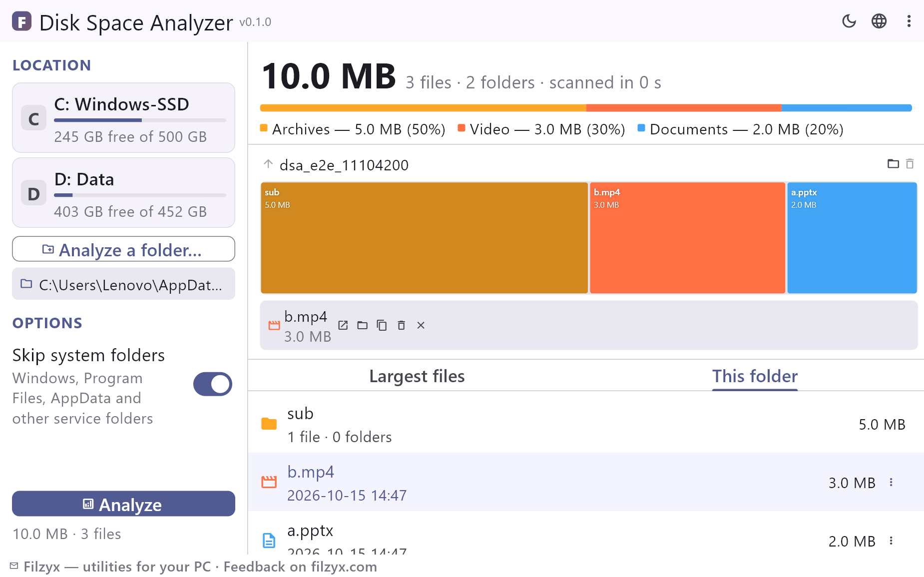Click the sub folder icon in list

(x=269, y=424)
